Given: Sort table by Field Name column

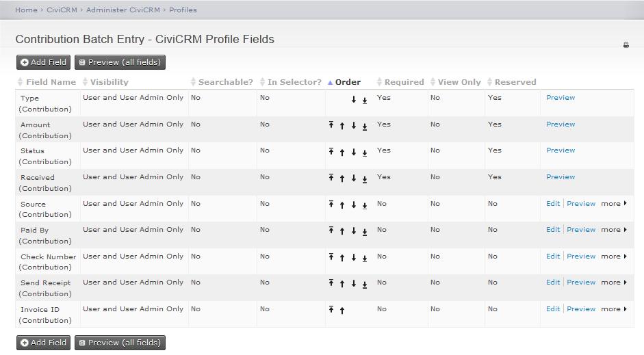Looking at the screenshot, I should point(51,82).
